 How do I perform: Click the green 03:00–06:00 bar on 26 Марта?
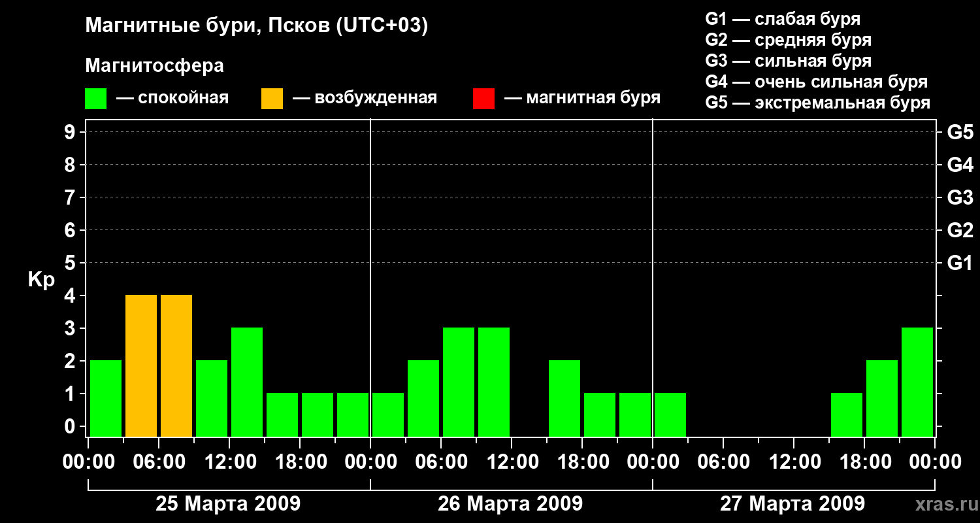tap(423, 398)
